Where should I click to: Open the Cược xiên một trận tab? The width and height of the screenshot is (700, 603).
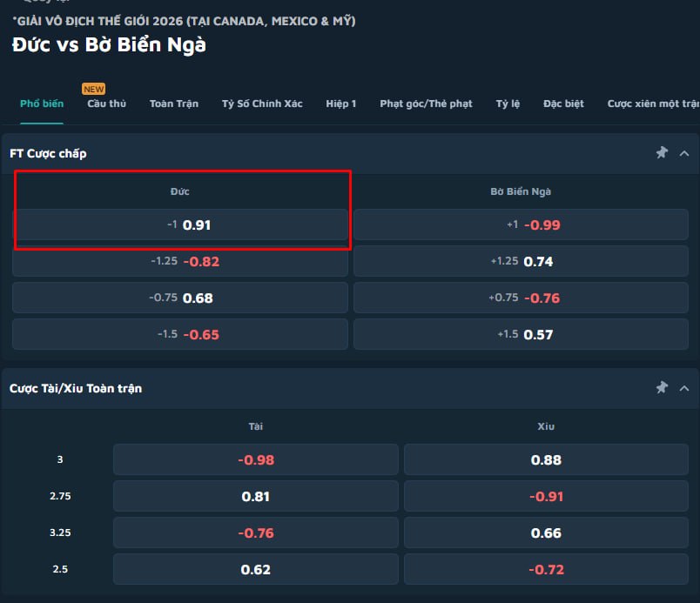pyautogui.click(x=653, y=104)
